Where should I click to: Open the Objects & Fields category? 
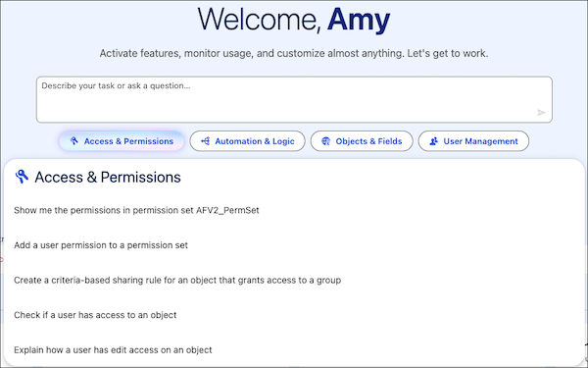[362, 141]
